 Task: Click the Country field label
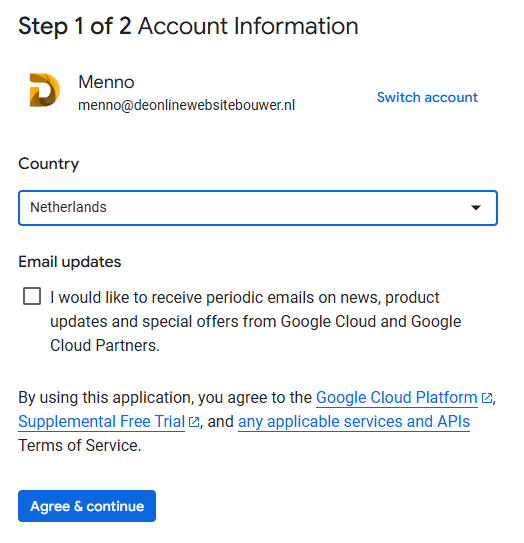[48, 164]
